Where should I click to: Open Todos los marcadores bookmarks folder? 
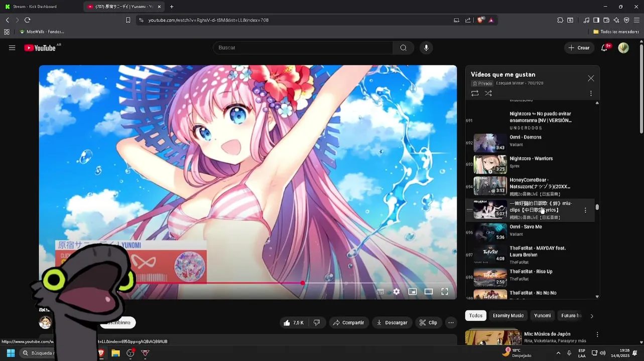tap(616, 32)
